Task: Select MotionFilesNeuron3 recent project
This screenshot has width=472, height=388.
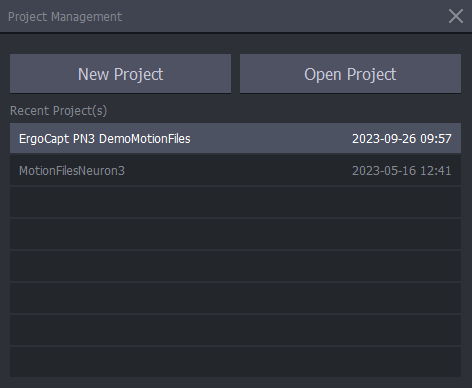Action: coord(235,170)
